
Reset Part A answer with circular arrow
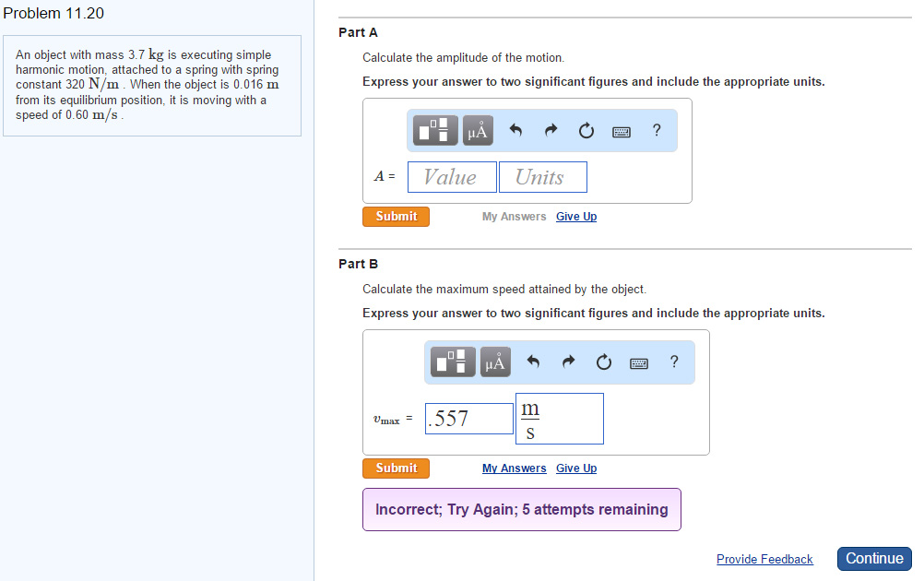click(x=586, y=131)
